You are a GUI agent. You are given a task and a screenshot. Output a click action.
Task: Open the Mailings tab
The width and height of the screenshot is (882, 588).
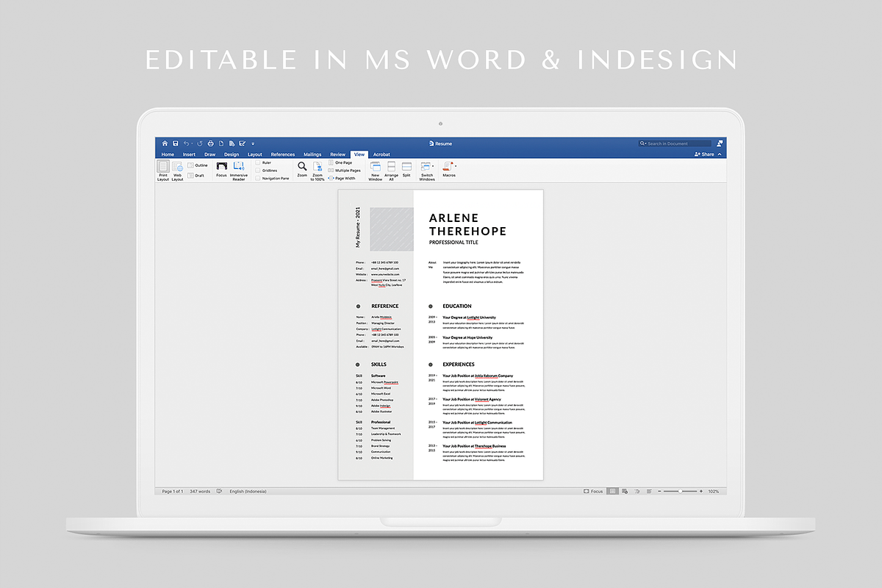coord(312,154)
